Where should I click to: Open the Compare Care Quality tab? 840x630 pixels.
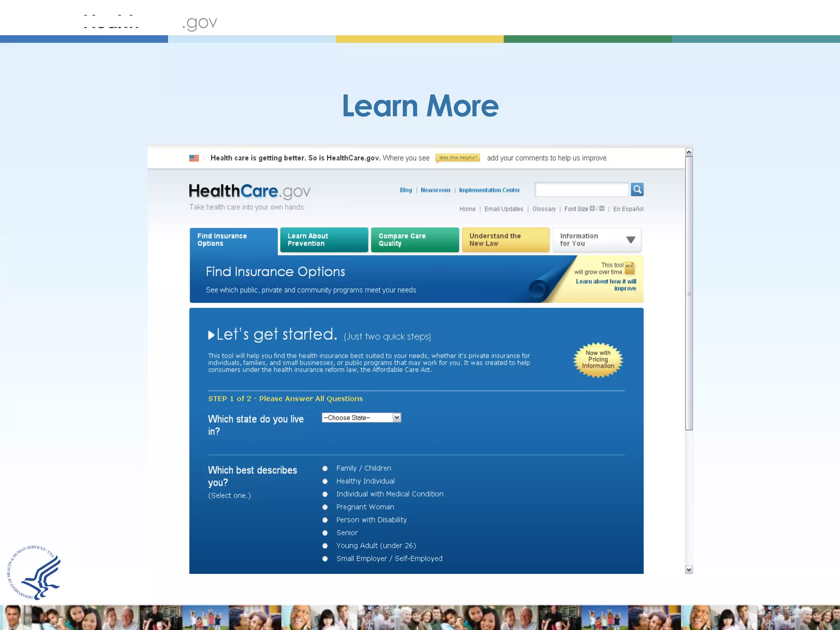pyautogui.click(x=415, y=240)
